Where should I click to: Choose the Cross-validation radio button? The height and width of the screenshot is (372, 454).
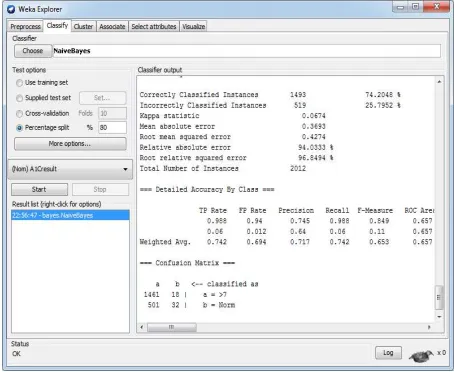point(19,113)
